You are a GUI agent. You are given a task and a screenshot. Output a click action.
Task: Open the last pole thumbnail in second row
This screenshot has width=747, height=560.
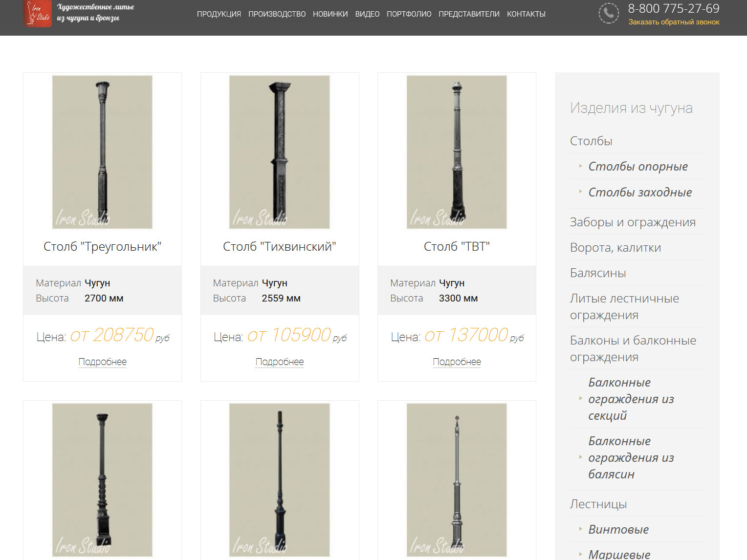click(x=457, y=480)
